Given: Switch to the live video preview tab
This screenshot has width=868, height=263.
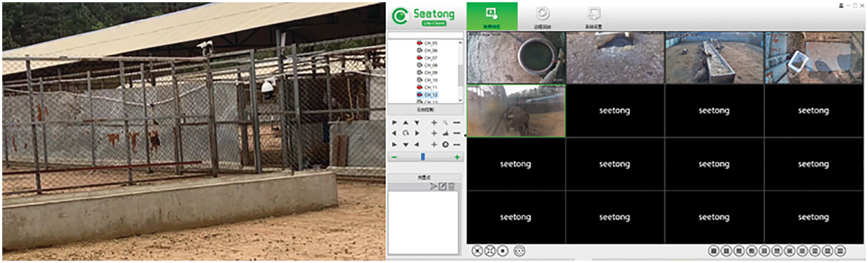Looking at the screenshot, I should point(492,17).
